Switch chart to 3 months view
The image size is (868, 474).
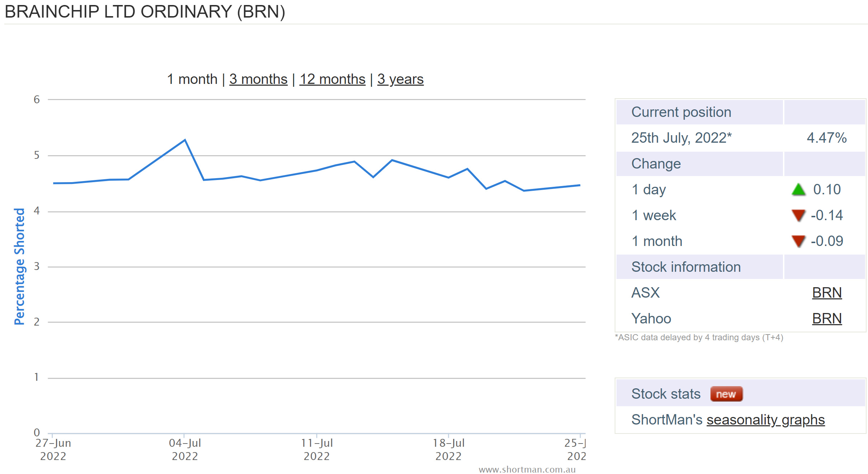[x=258, y=79]
